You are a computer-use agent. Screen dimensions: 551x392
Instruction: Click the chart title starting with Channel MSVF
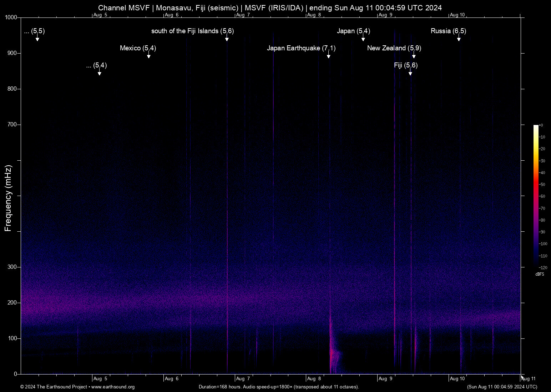270,8
